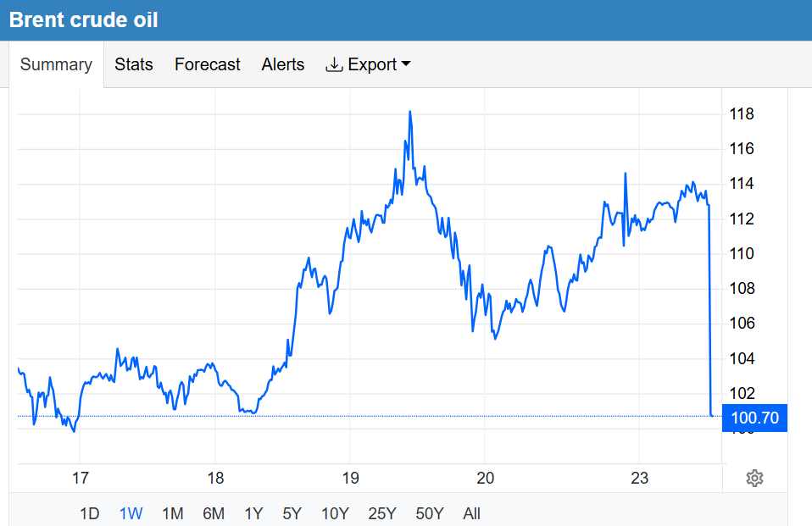Image resolution: width=812 pixels, height=526 pixels.
Task: Click the 108 y-axis label
Action: tap(741, 288)
